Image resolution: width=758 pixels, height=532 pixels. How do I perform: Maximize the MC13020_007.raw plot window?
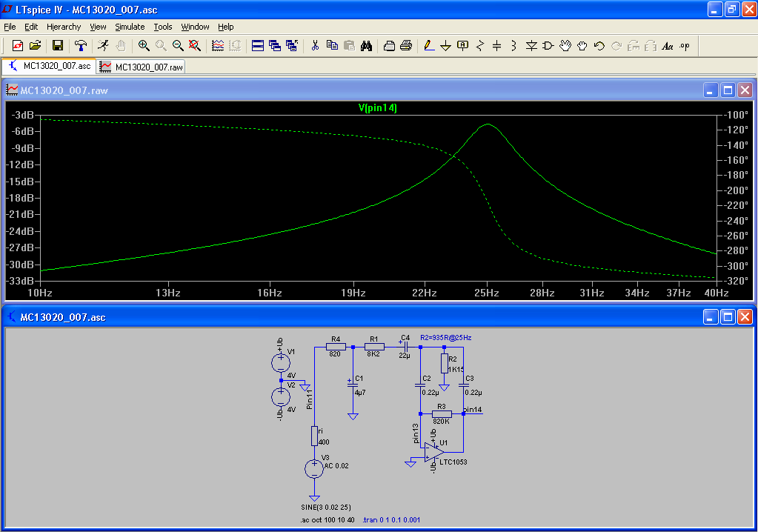pyautogui.click(x=728, y=90)
